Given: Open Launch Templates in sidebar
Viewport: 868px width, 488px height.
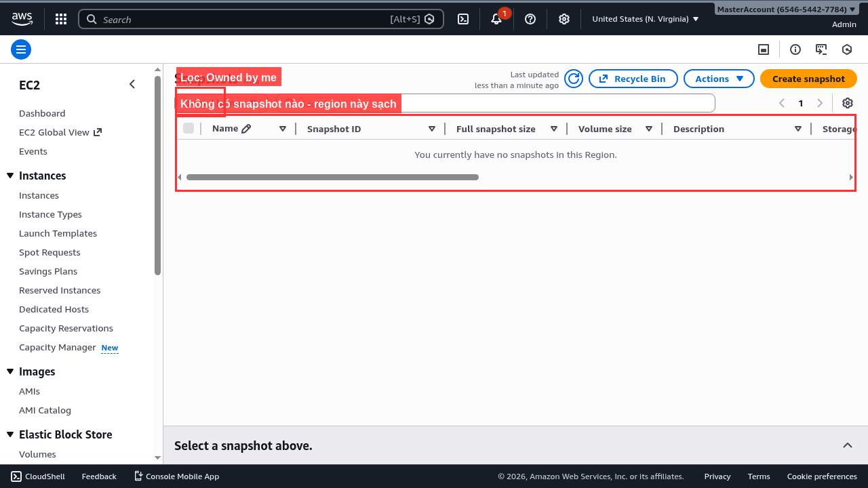Looking at the screenshot, I should (x=58, y=233).
